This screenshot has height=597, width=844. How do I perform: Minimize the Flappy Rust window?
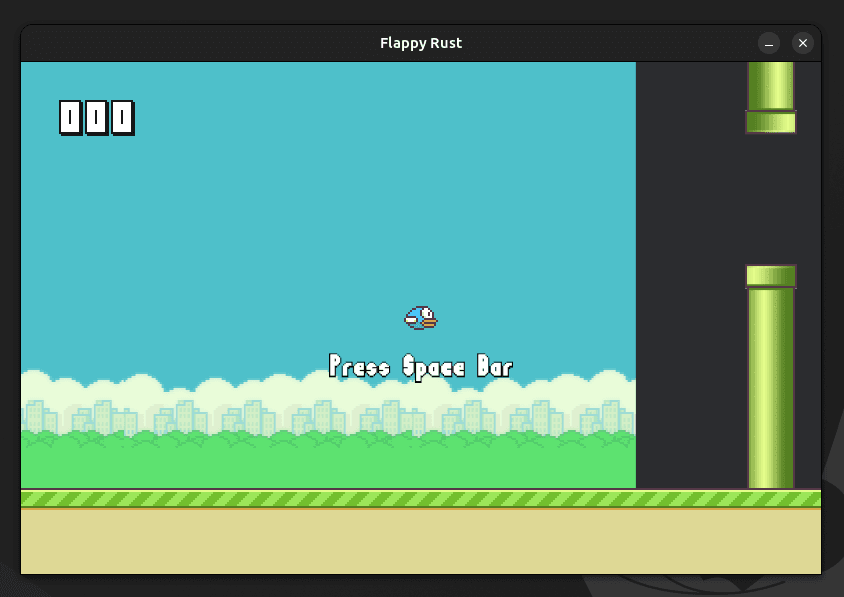(769, 43)
